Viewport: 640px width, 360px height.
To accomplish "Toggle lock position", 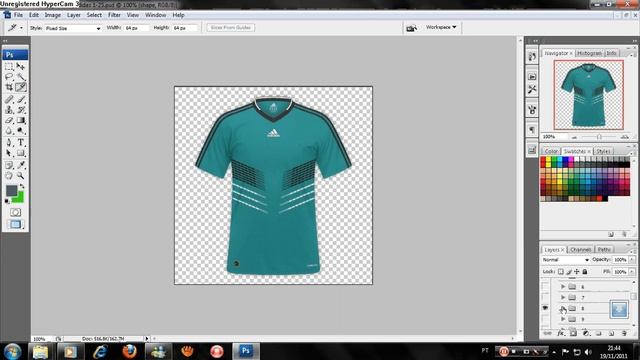I will click(x=577, y=271).
